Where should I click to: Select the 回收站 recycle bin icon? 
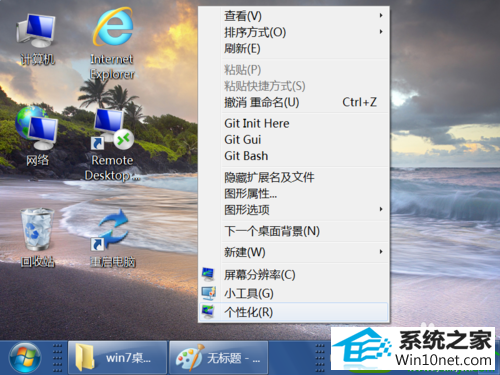tap(37, 237)
